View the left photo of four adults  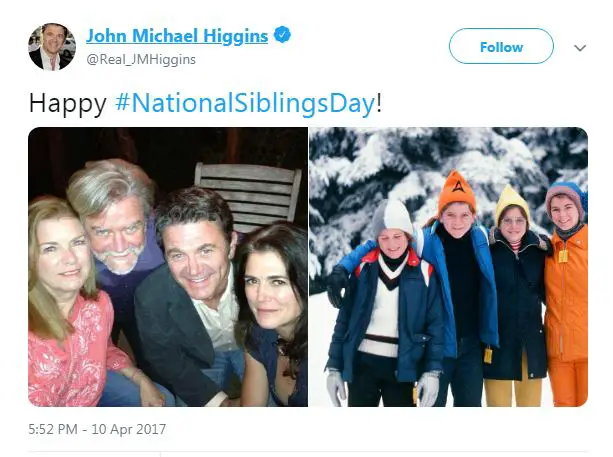pos(168,267)
